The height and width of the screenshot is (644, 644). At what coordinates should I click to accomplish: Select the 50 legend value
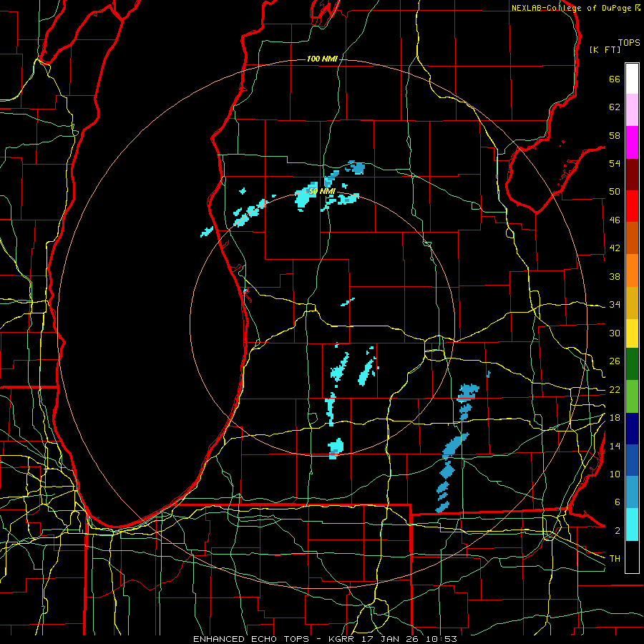(x=615, y=192)
